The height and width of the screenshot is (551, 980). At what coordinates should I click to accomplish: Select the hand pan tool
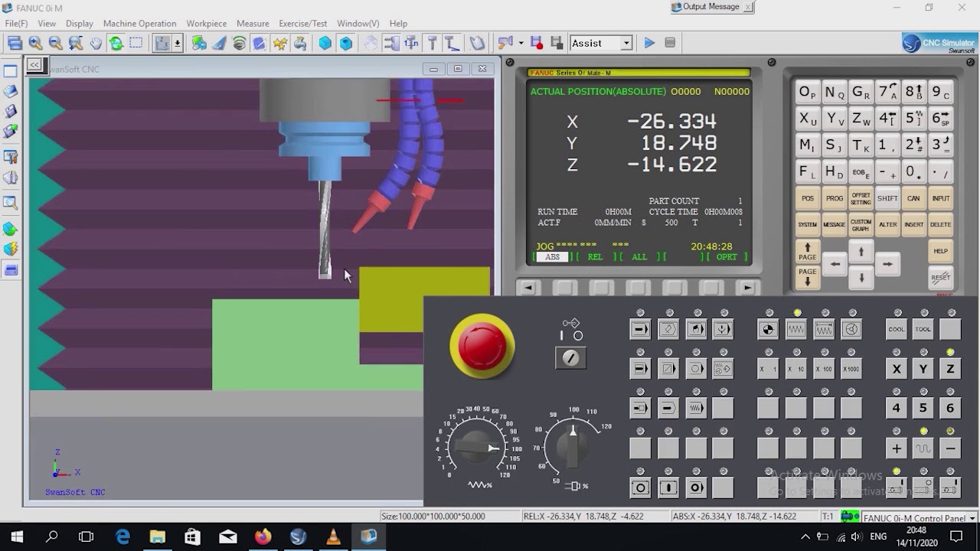point(96,44)
